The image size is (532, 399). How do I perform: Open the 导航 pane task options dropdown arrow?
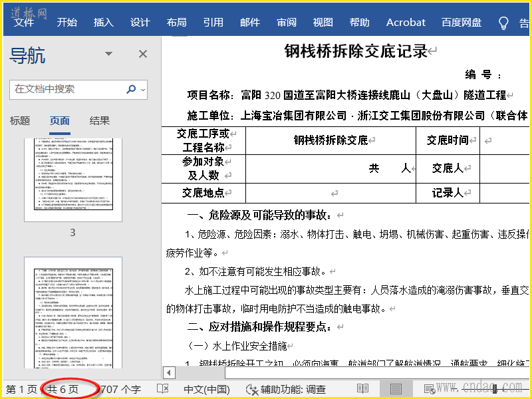coord(109,54)
